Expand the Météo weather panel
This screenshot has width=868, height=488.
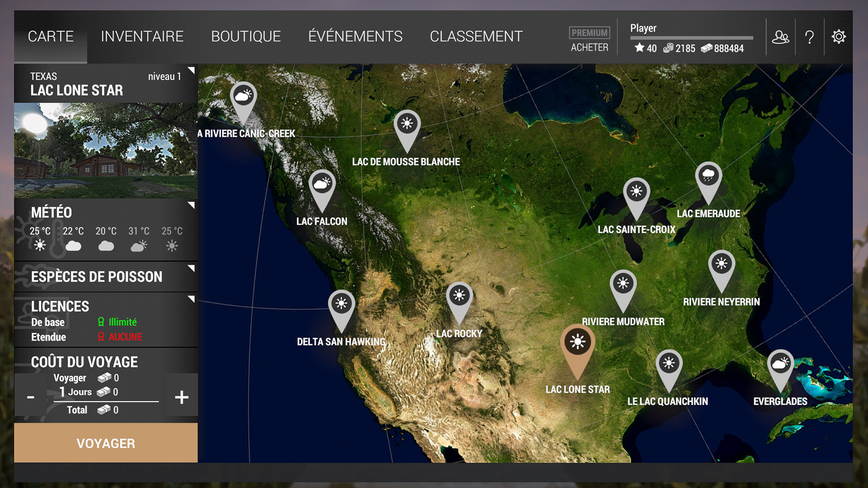pos(191,205)
